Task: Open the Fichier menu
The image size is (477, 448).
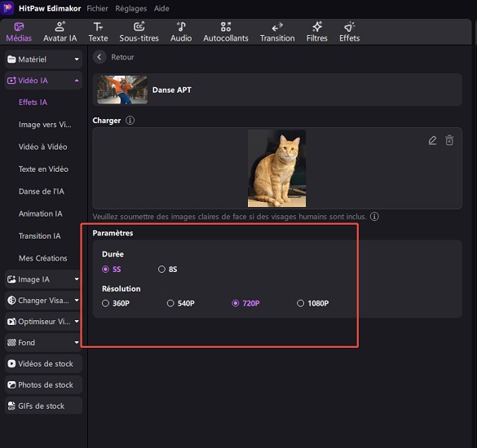Action: [97, 8]
